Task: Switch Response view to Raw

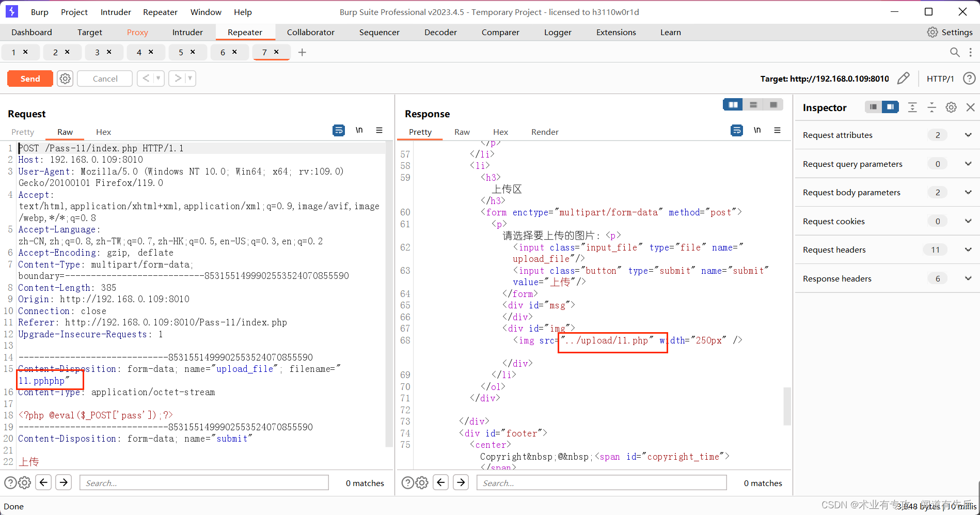Action: click(462, 132)
